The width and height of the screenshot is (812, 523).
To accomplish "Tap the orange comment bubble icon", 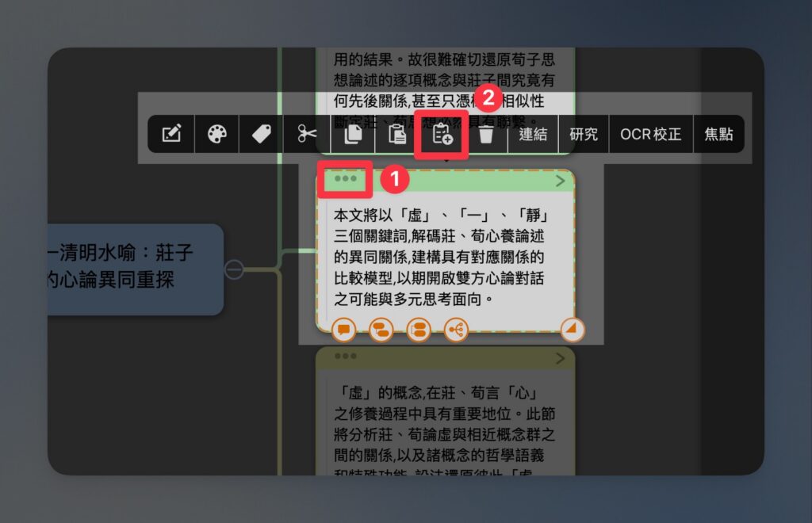I will (x=344, y=330).
